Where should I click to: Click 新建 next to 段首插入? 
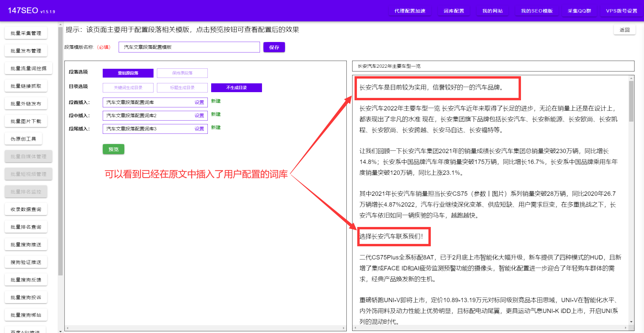tap(216, 101)
